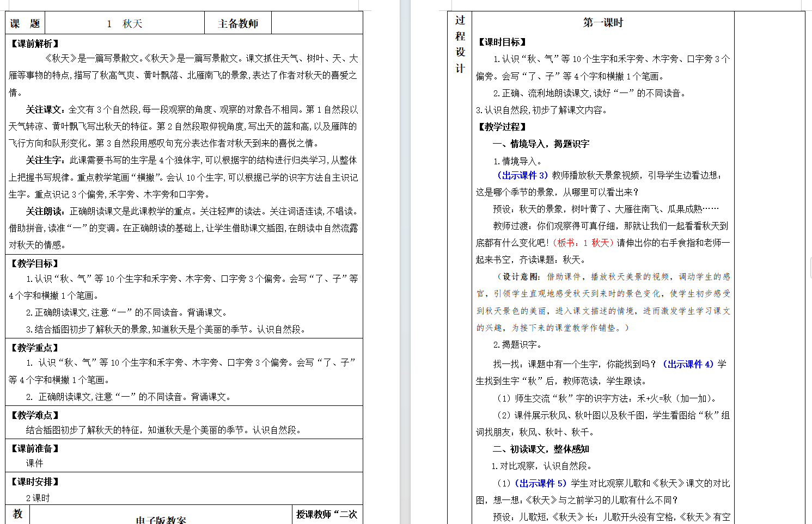Click the empty cell right of "主备教师"

[317, 23]
